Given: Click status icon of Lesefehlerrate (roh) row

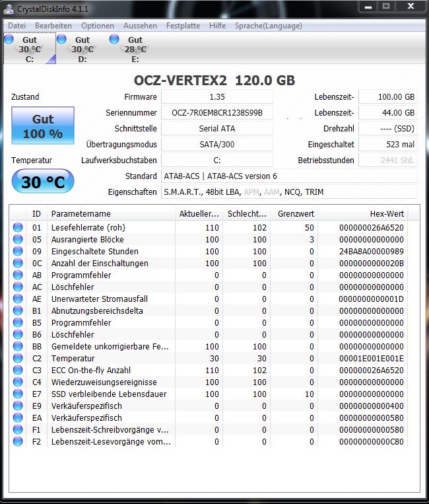Looking at the screenshot, I should [x=18, y=227].
